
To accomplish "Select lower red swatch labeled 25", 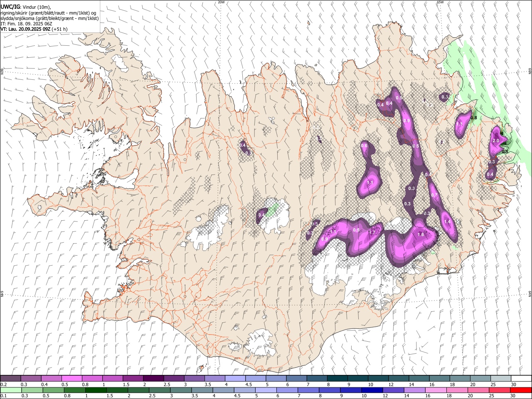I will [499, 390].
